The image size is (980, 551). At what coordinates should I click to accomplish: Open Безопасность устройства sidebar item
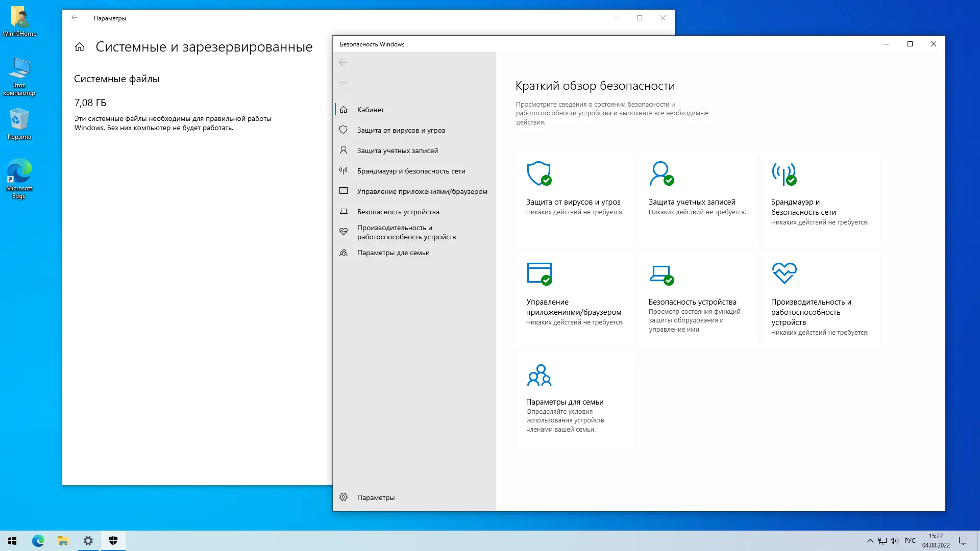pos(398,212)
